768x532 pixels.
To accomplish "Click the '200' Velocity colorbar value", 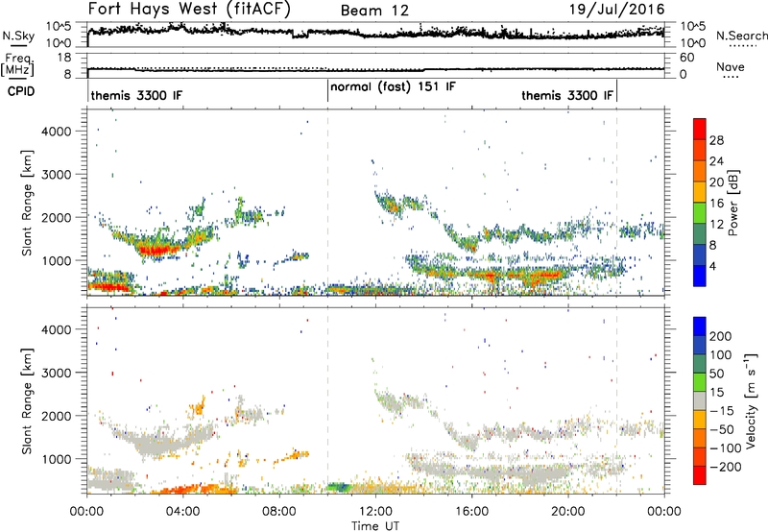I will click(721, 336).
